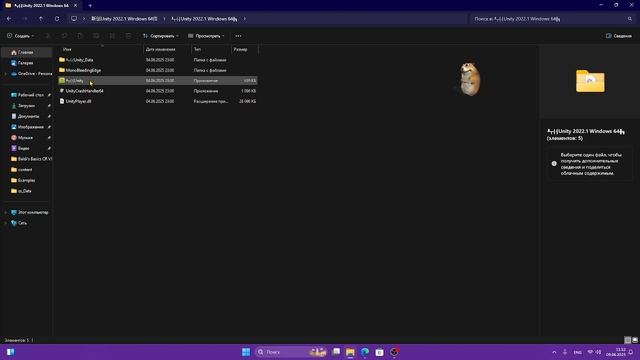Open the round red recording app in taskbar
The height and width of the screenshot is (360, 640).
pos(394,352)
